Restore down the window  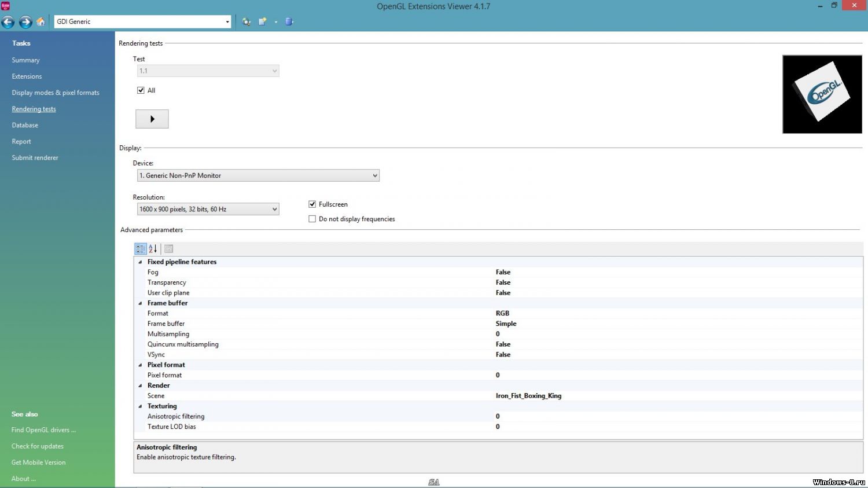(x=834, y=5)
